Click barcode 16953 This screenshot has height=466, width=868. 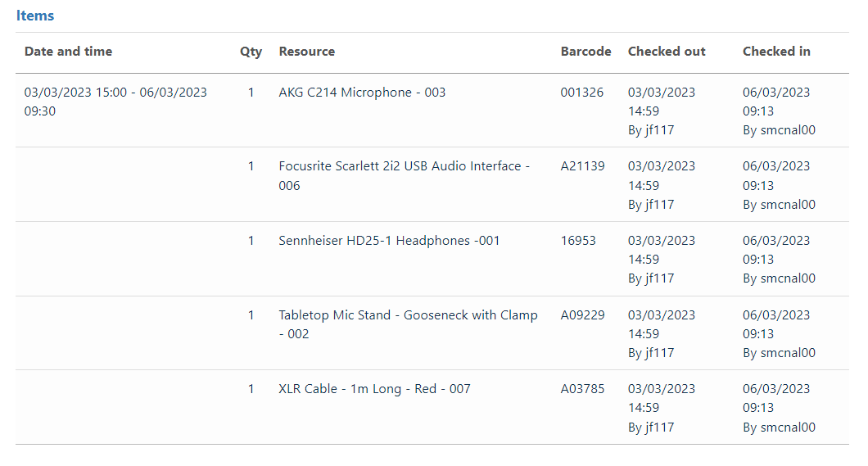[578, 241]
